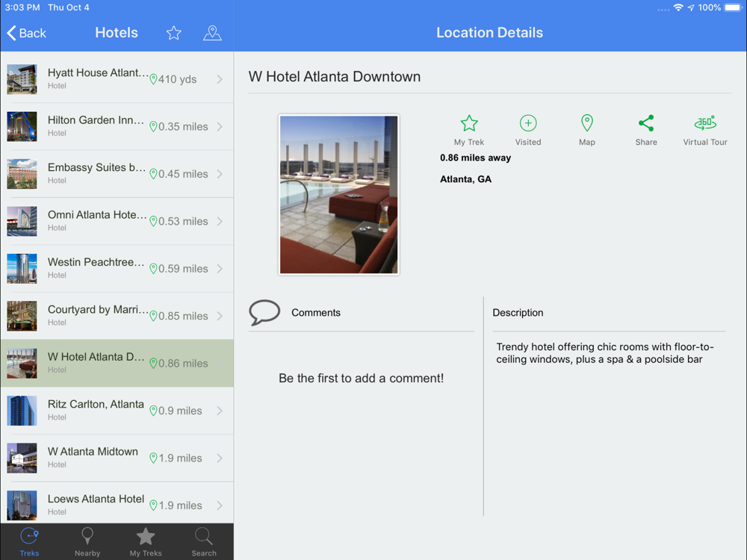Screen dimensions: 747x560
Task: Open the Map pin icon in details
Action: 587,123
